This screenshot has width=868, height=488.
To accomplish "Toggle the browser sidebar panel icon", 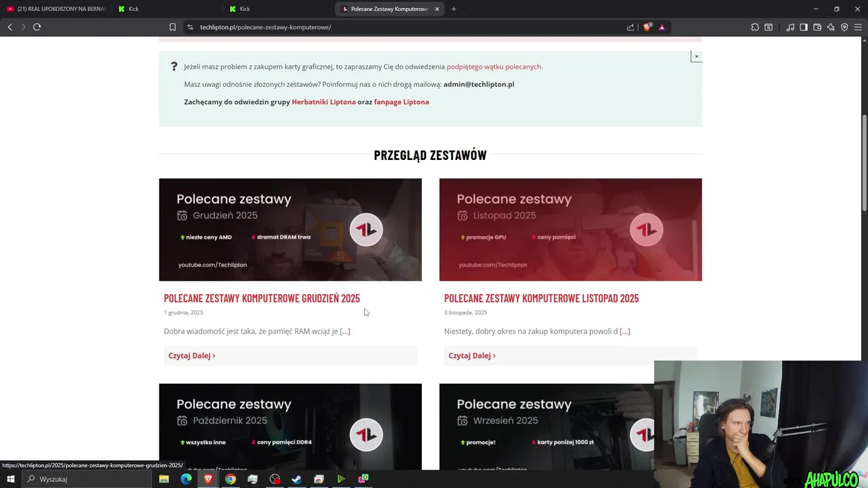I will point(804,27).
